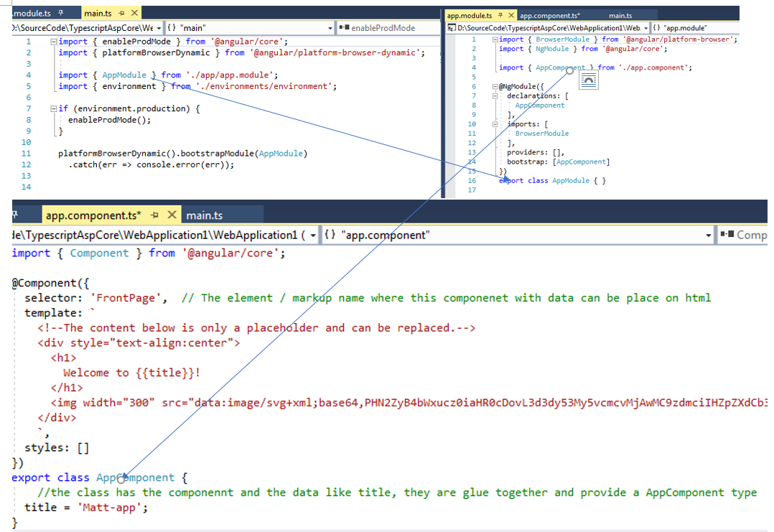Click Component in the app.component.ts import line
Screen dimensions: 774x532
tap(99, 253)
